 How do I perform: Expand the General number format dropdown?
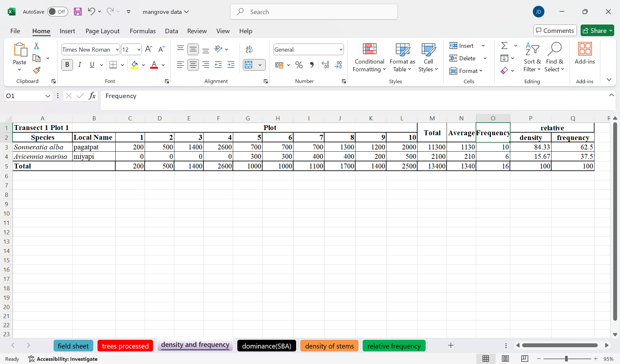(x=341, y=50)
